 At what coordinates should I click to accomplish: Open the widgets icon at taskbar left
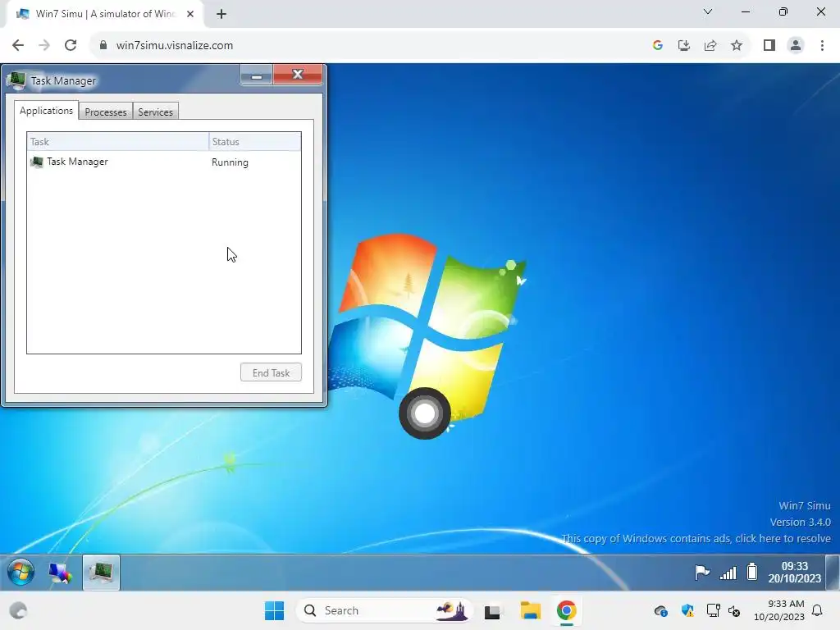[19, 610]
